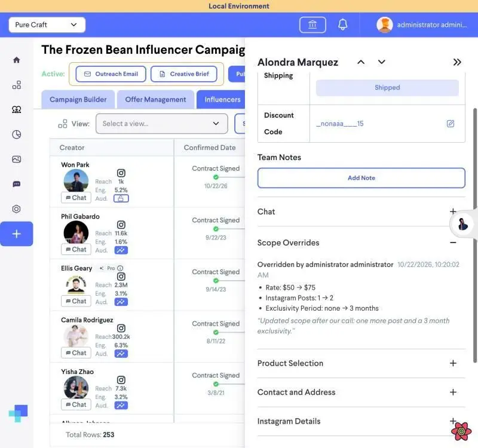Go to previous creator with up chevron

(361, 62)
